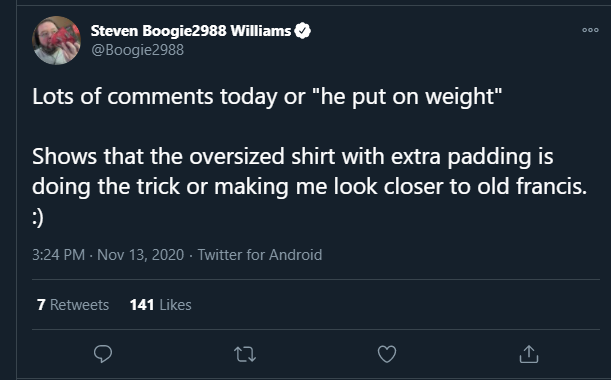View the 141 Likes list
The height and width of the screenshot is (380, 611).
coord(161,305)
